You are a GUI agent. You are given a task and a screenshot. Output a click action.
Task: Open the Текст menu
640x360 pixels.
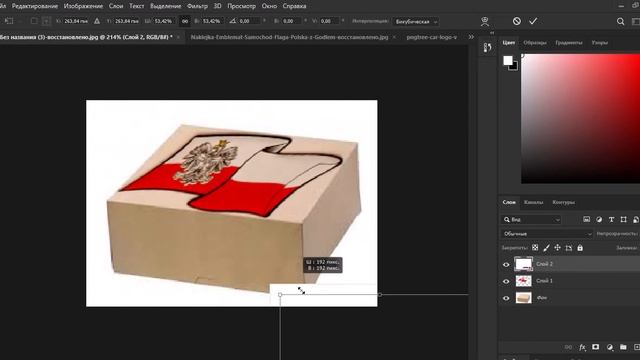(x=136, y=6)
